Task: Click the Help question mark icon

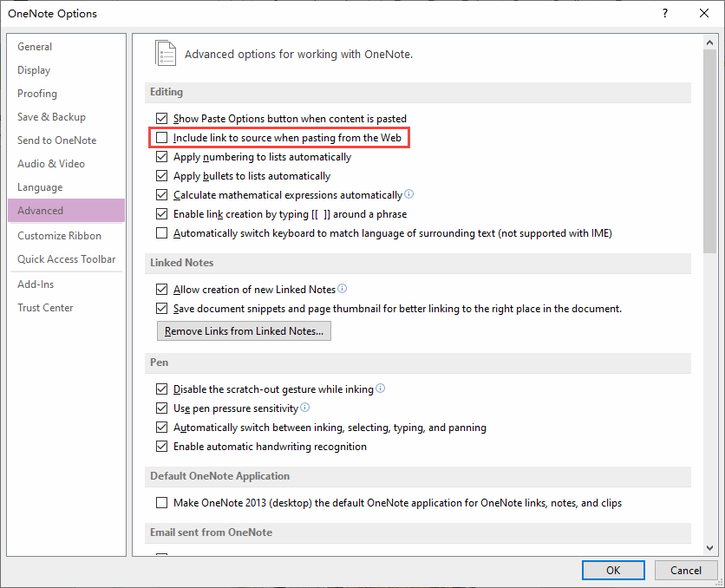Action: [665, 13]
